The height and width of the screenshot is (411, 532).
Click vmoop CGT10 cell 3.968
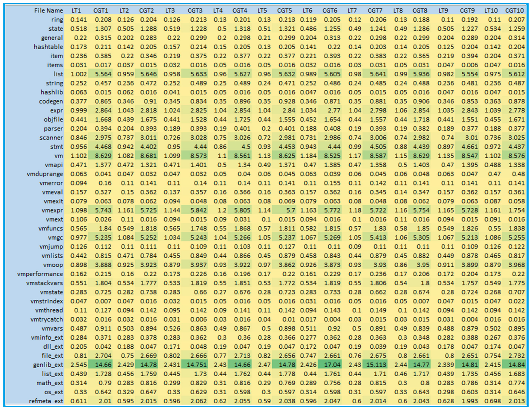tap(516, 265)
